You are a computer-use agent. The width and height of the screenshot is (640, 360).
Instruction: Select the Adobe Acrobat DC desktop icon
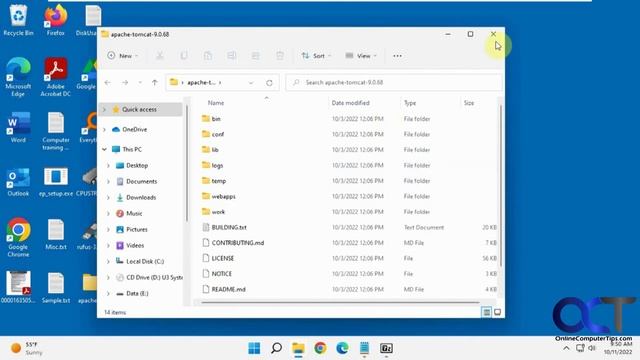56,77
